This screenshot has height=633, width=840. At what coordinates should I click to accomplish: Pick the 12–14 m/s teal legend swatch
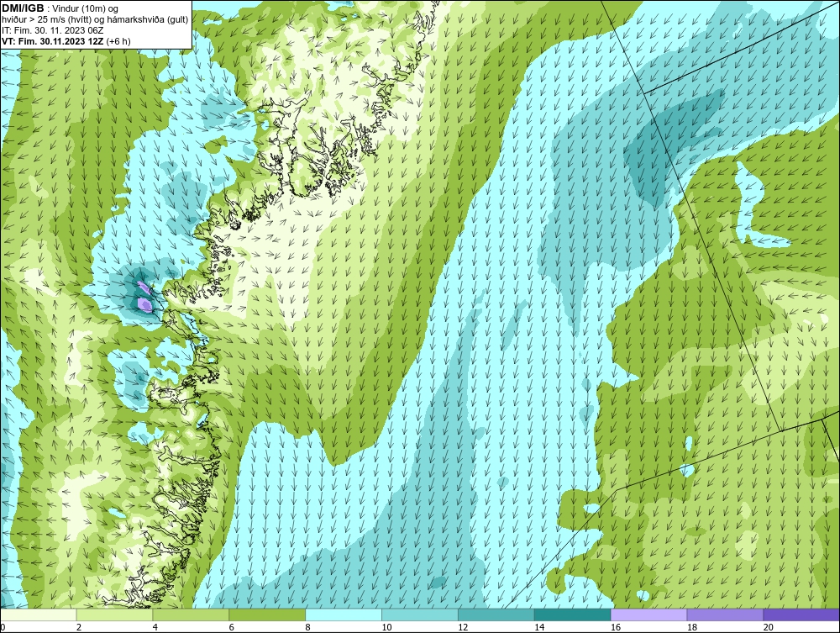496,615
